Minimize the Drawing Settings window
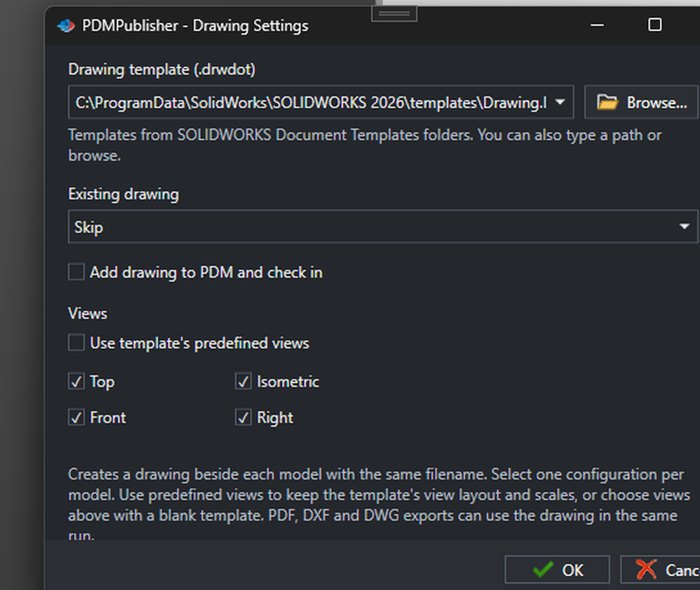 597,25
